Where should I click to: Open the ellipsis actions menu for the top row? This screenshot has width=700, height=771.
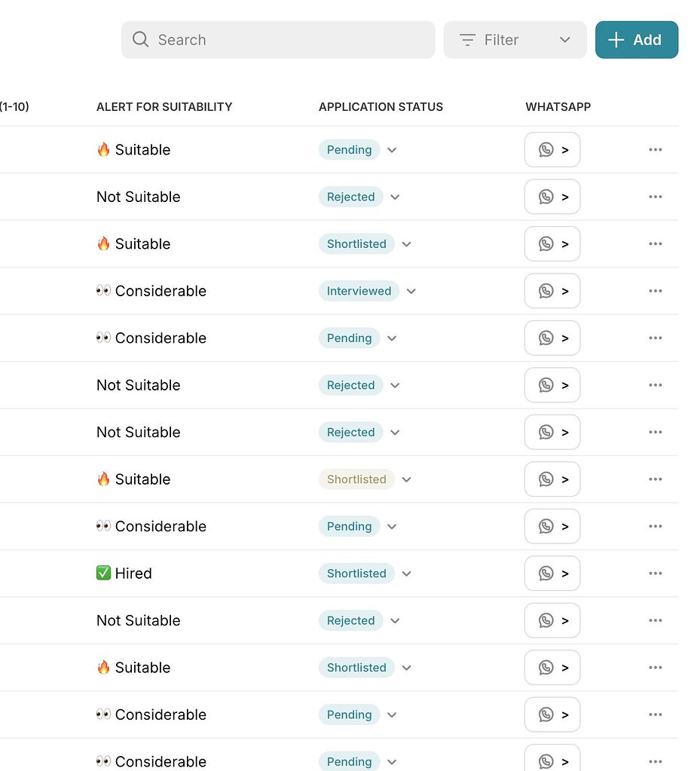(655, 149)
